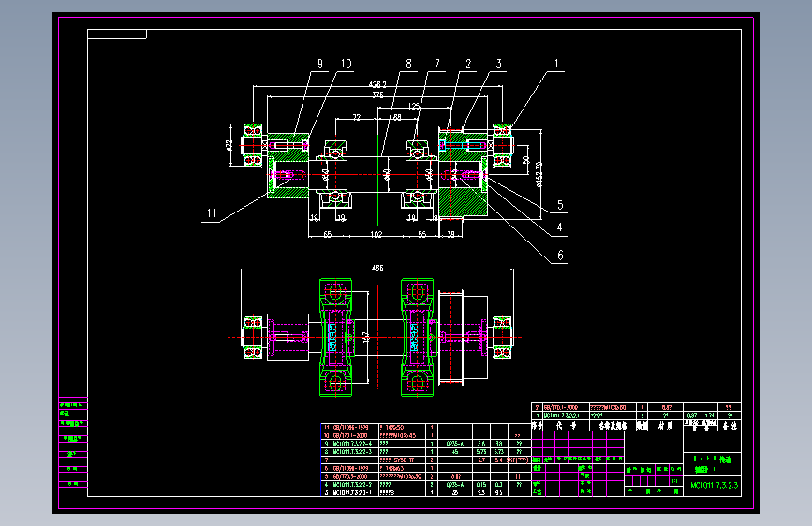Click MC1011.7.3.2.2-3 code in row 8
The height and width of the screenshot is (526, 812).
click(x=352, y=452)
